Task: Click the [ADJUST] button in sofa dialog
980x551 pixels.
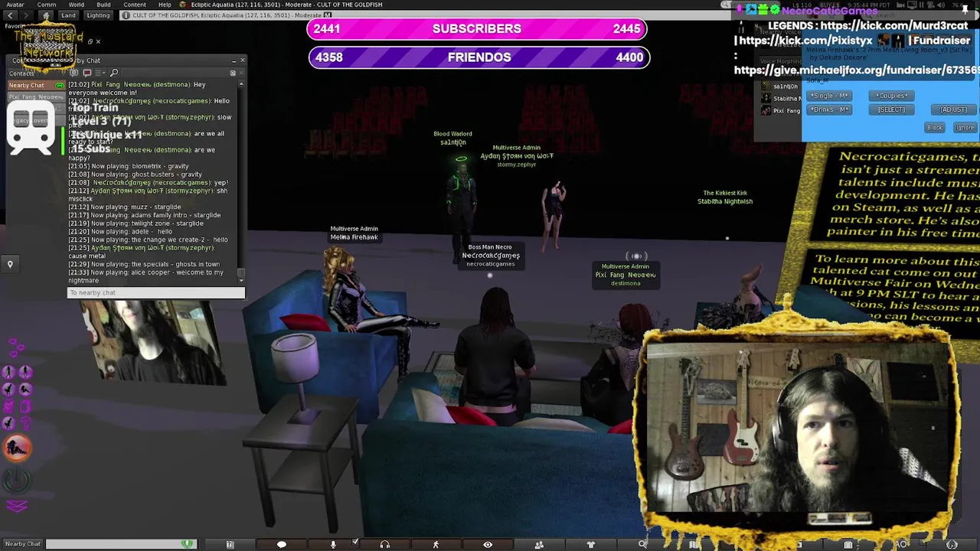Action: 953,109
